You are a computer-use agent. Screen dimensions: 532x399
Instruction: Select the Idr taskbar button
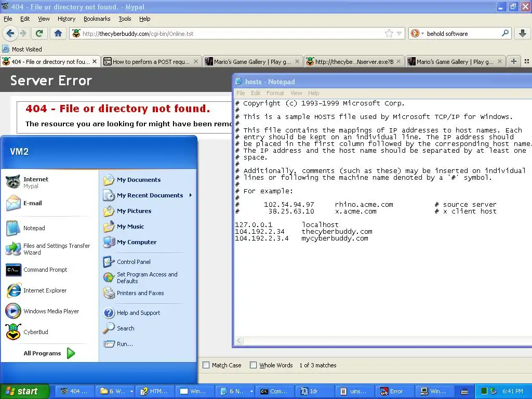[x=314, y=391]
